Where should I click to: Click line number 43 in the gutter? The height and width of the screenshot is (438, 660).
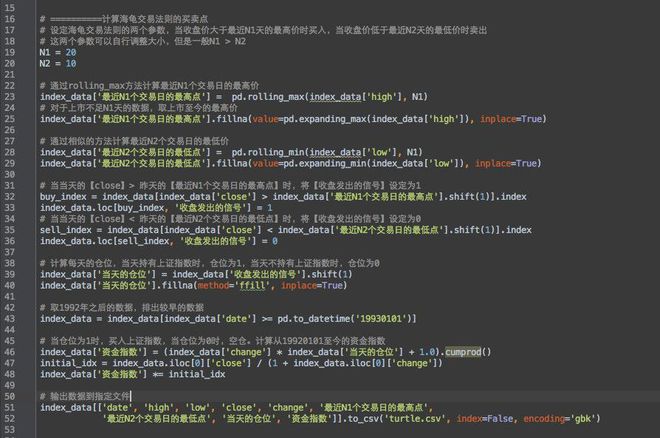click(9, 319)
